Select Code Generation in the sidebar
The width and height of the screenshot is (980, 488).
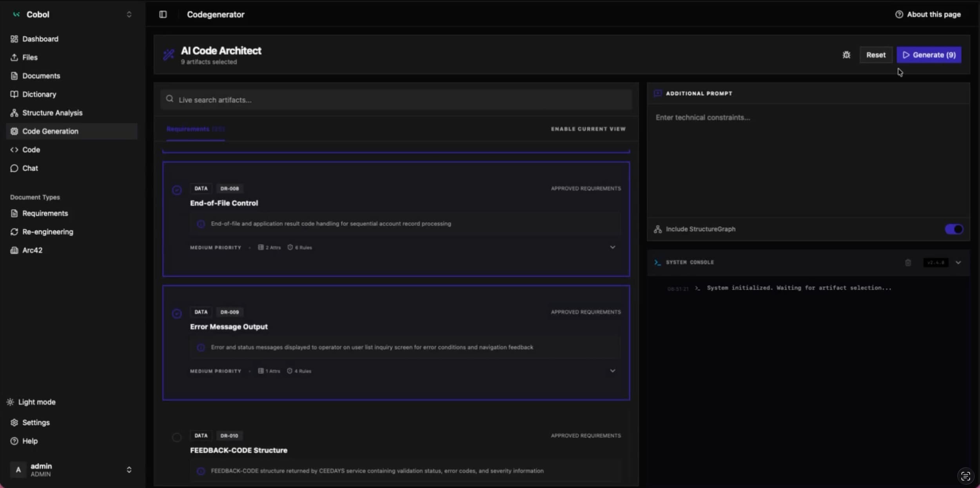click(x=72, y=131)
